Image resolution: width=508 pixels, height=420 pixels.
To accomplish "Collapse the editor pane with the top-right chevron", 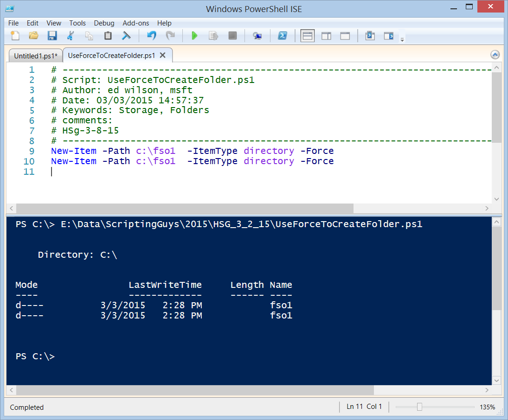I will [x=495, y=54].
